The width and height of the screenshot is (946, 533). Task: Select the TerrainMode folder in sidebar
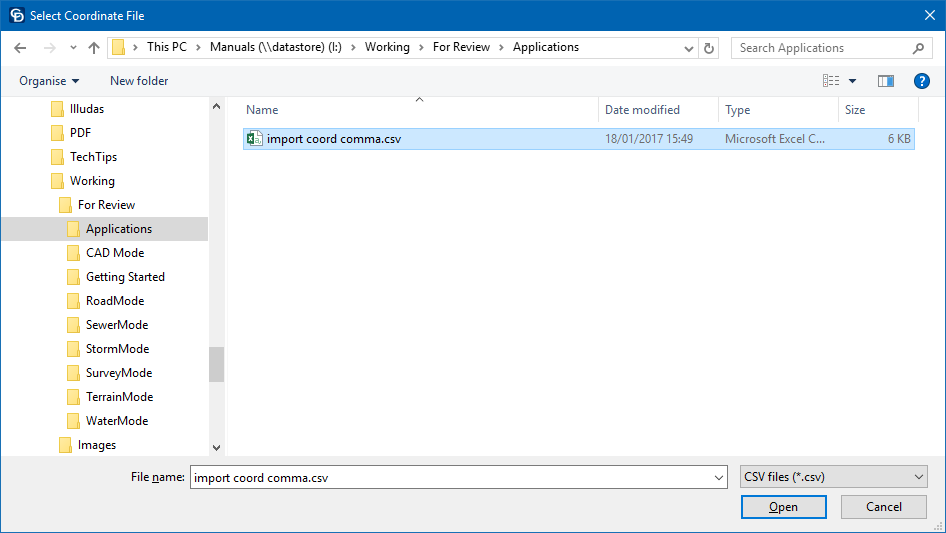[119, 397]
